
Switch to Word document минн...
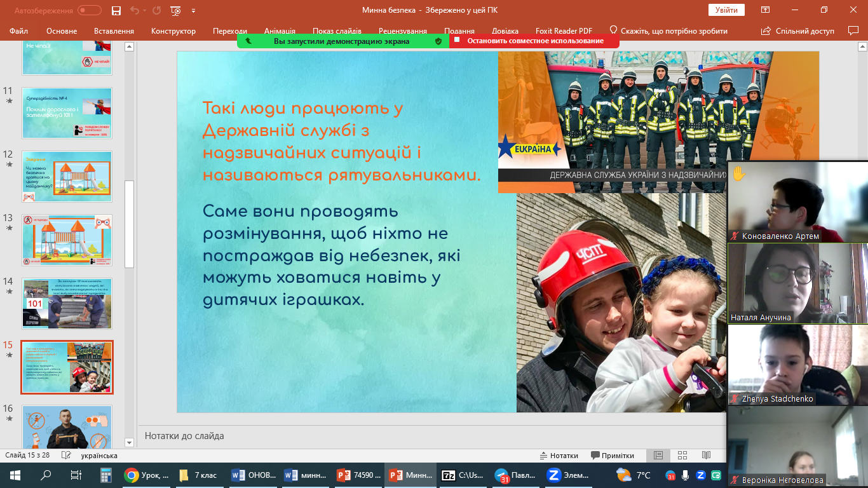pos(306,475)
